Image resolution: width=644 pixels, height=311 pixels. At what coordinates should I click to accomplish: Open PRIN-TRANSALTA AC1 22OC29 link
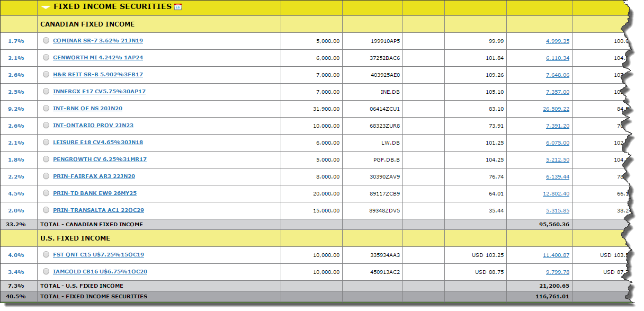click(x=99, y=210)
